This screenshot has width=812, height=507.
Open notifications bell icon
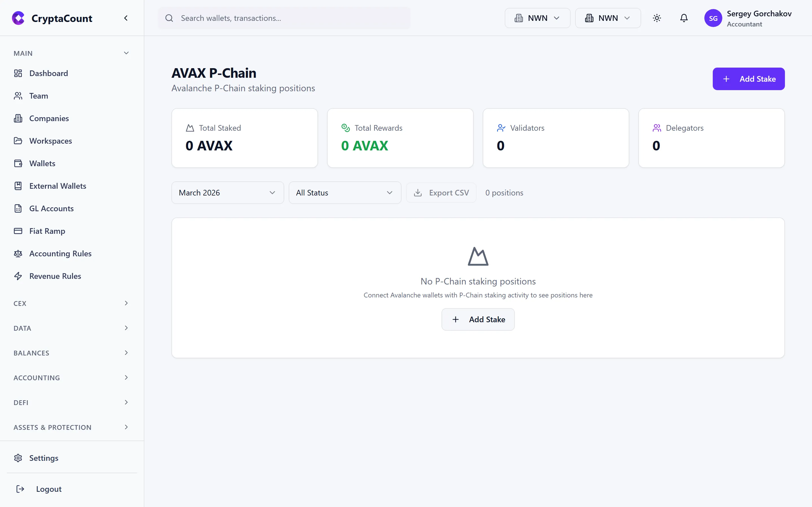[x=683, y=18]
